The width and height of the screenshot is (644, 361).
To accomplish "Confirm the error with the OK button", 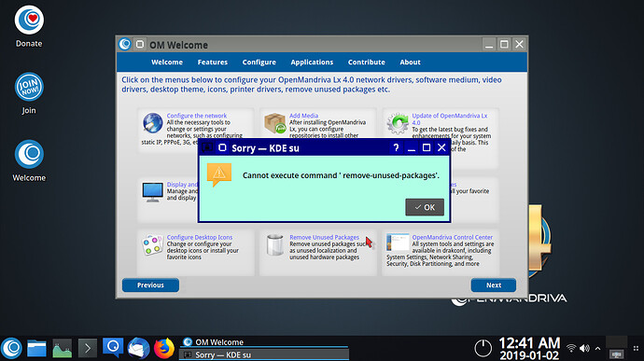I will click(x=425, y=207).
